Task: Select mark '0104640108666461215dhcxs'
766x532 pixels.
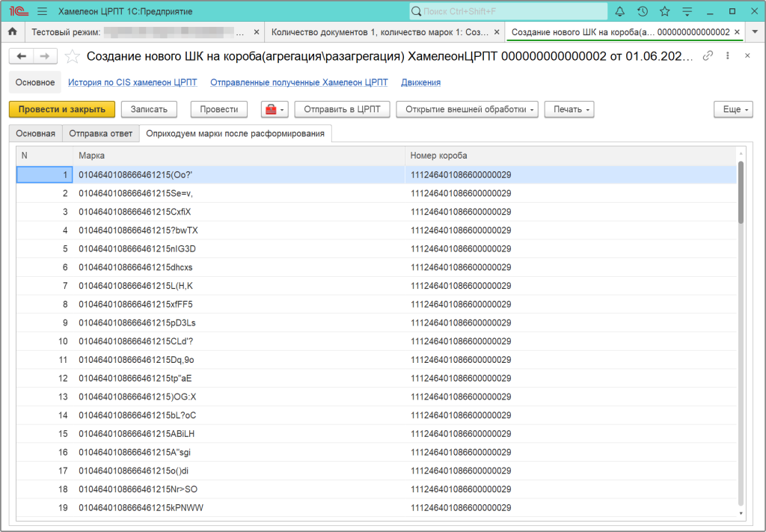Action: click(239, 268)
